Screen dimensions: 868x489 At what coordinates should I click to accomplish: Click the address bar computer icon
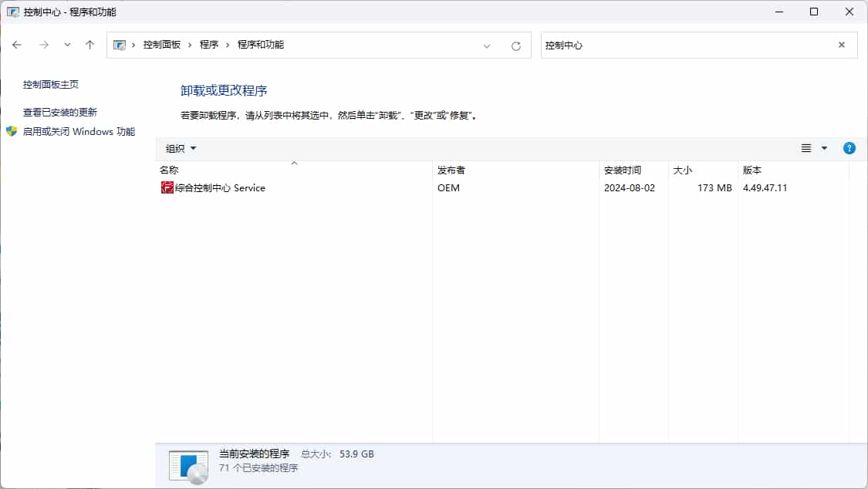(x=119, y=45)
